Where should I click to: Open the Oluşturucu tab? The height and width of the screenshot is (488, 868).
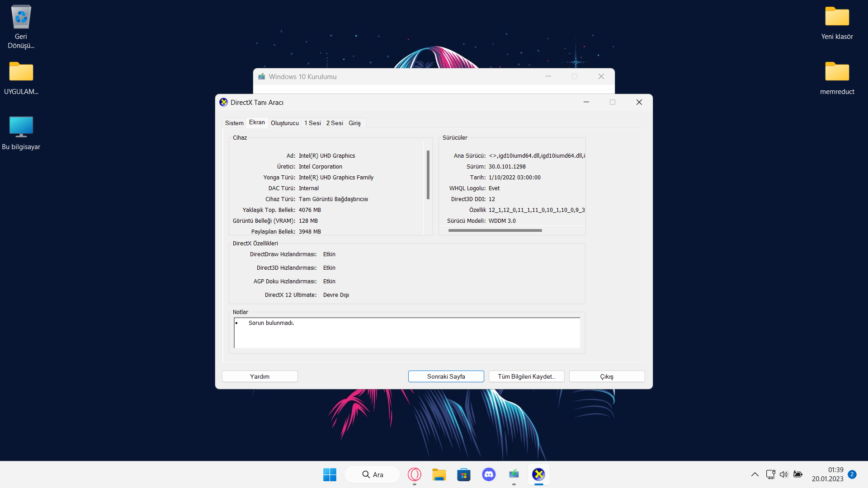[x=285, y=123]
